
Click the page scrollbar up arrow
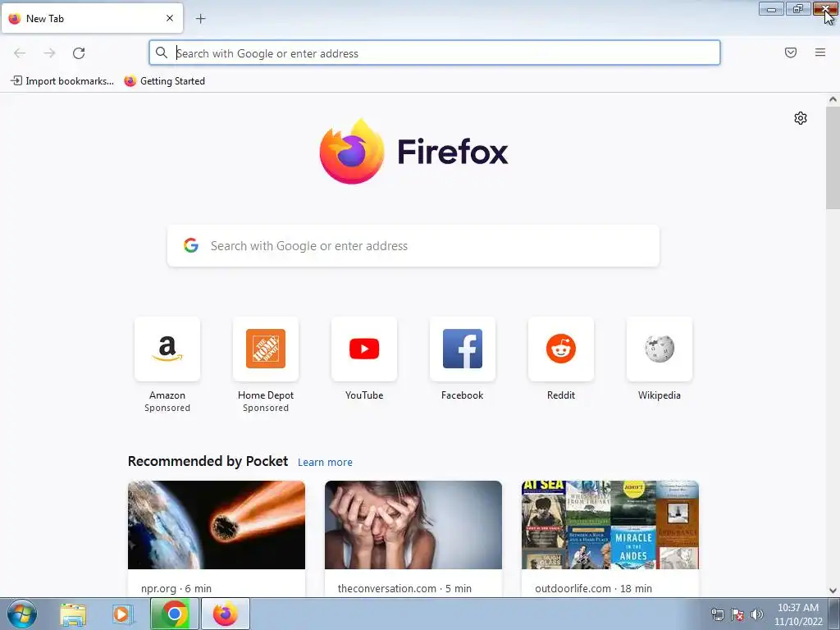(833, 99)
